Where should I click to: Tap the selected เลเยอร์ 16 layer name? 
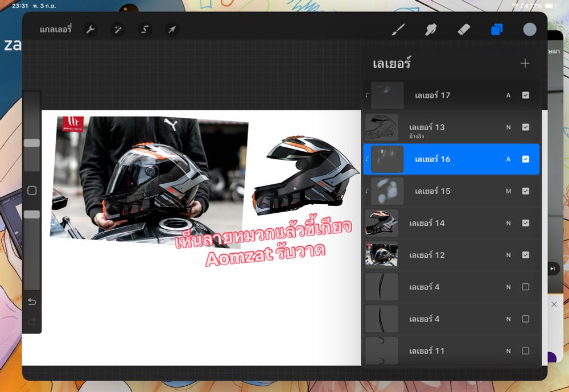432,159
